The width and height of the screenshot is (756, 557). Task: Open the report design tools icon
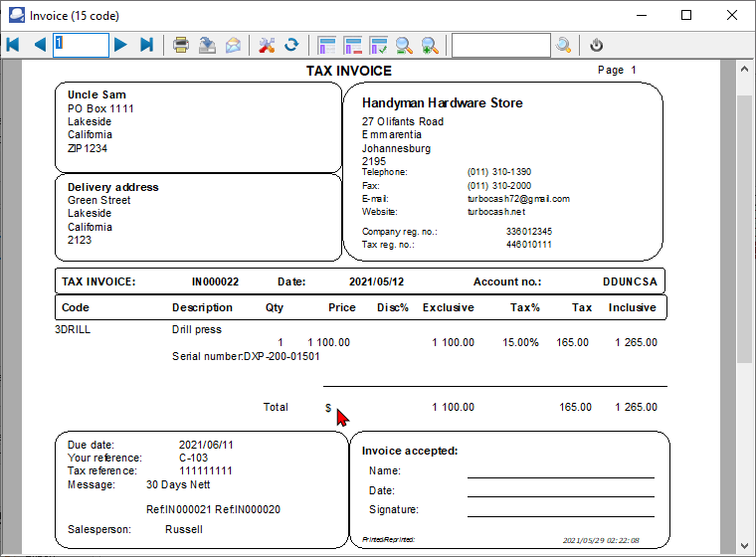267,45
